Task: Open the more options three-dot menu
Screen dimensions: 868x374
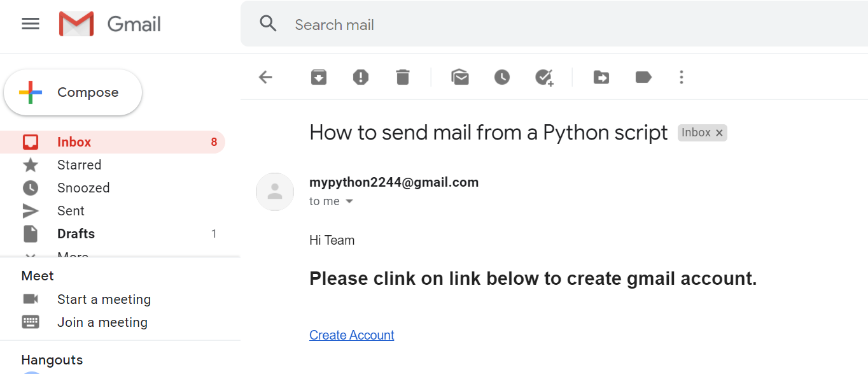Action: (x=682, y=76)
